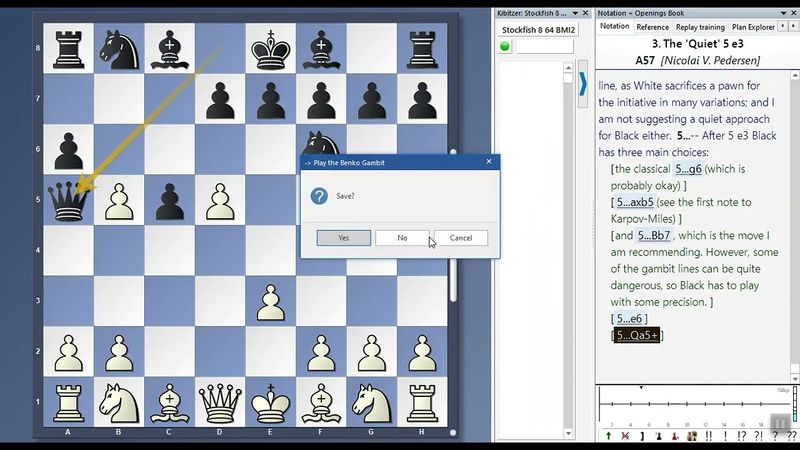This screenshot has height=450, width=800.
Task: Click Cancel in the Save dialog
Action: click(460, 238)
